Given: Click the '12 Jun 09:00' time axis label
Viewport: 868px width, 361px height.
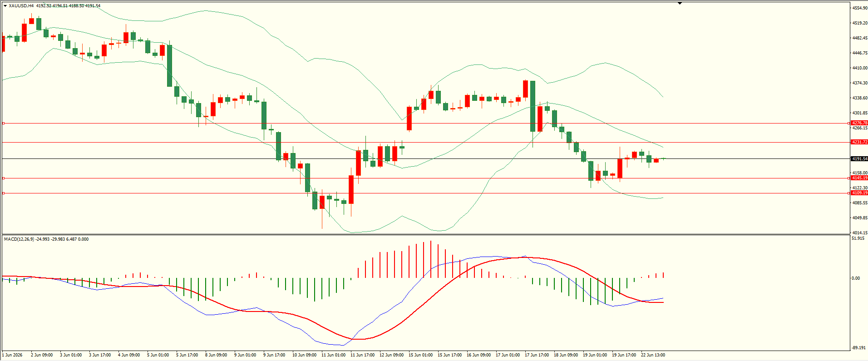Looking at the screenshot, I should pos(391,355).
